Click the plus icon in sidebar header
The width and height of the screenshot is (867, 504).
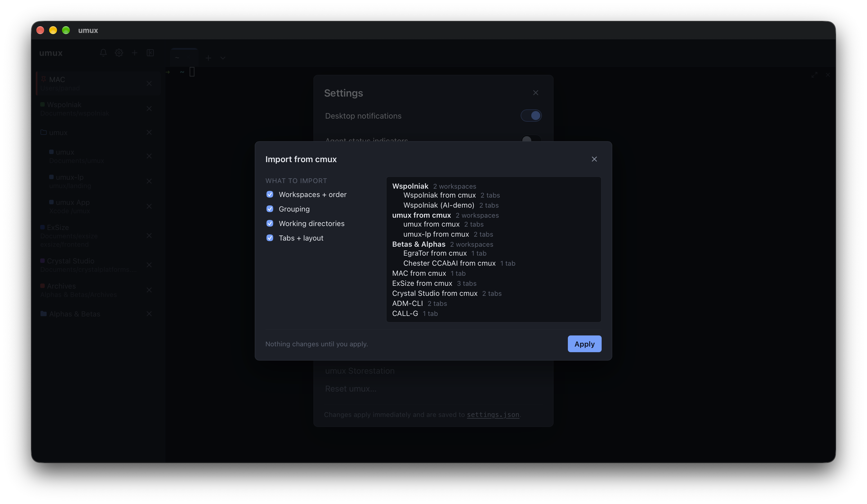pos(135,53)
